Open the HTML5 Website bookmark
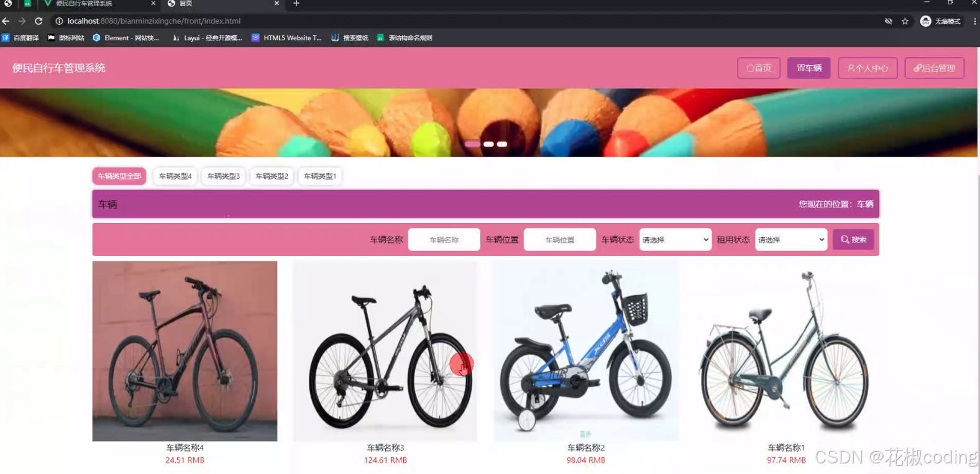980x474 pixels. (286, 38)
